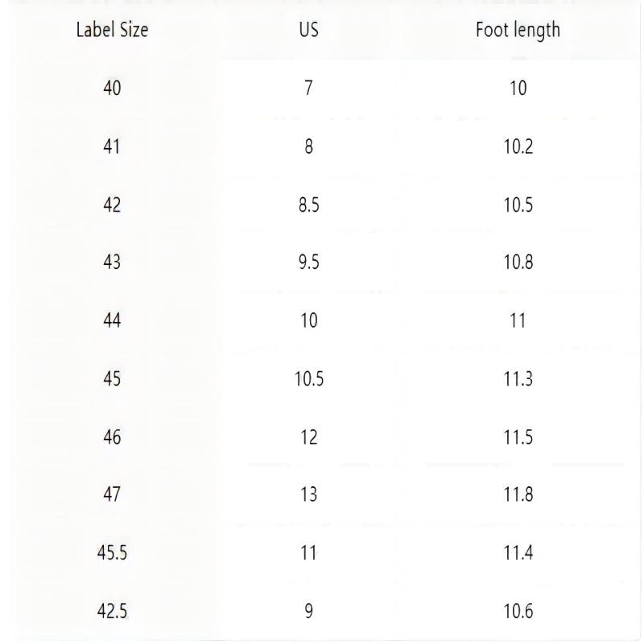The width and height of the screenshot is (644, 644).
Task: Select label size 41 cell
Action: [x=112, y=147]
